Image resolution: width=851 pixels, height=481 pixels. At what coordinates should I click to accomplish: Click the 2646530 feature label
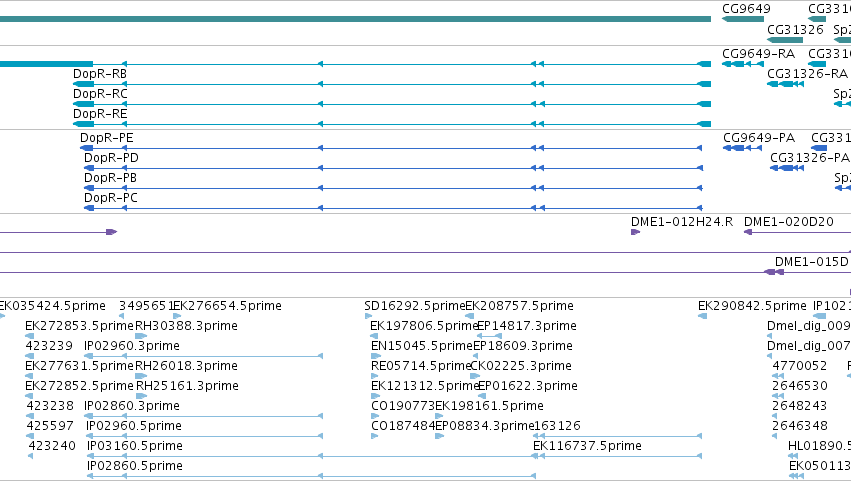coord(800,387)
